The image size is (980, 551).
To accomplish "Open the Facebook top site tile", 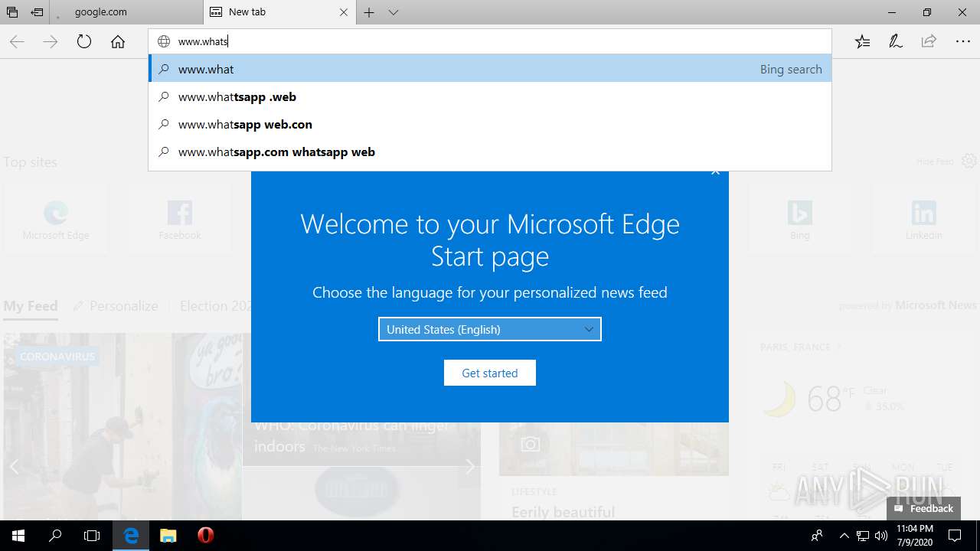I will (180, 218).
